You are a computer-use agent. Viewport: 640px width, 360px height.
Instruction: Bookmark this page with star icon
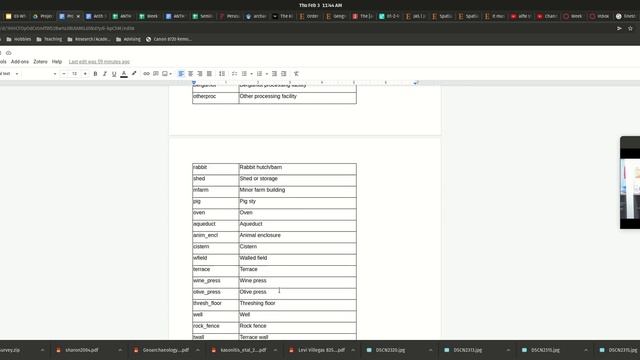point(630,28)
